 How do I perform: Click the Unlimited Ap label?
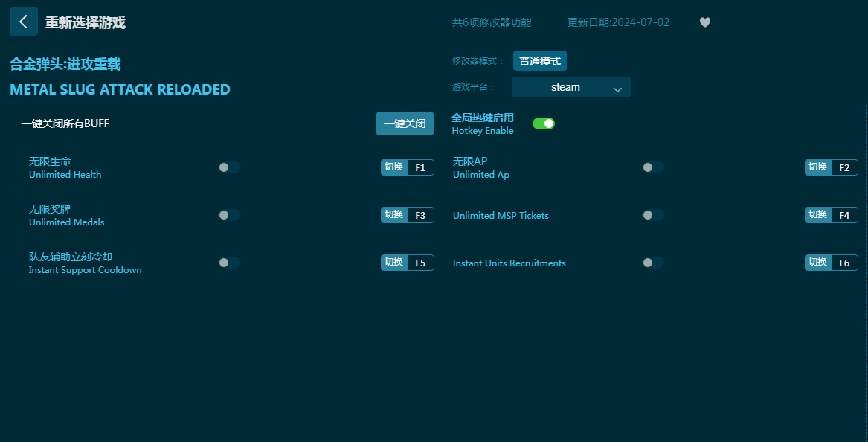tap(481, 174)
